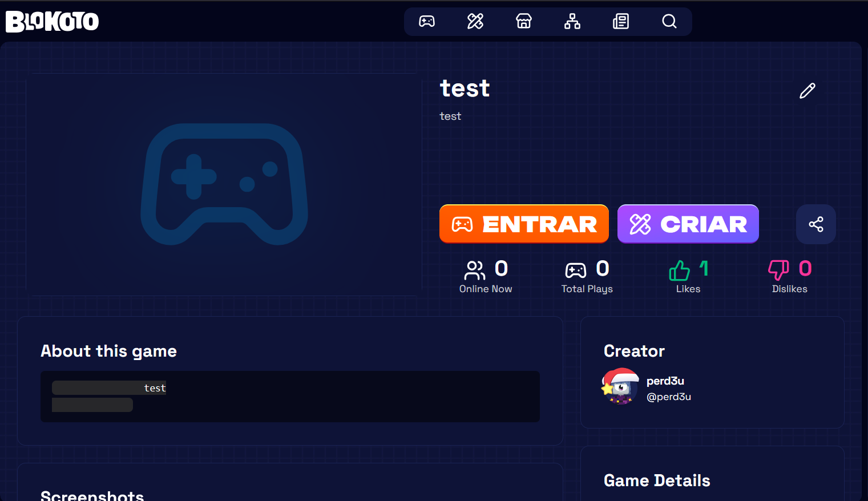Open creator perd3u's profile name

tap(665, 381)
